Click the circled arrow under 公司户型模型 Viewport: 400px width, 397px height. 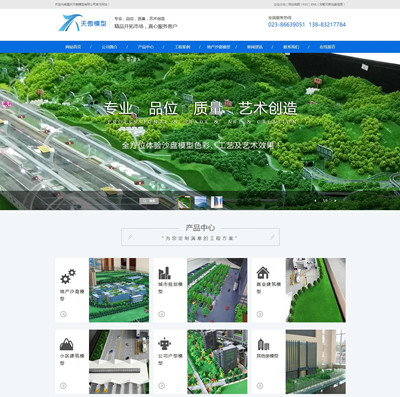pos(162,386)
